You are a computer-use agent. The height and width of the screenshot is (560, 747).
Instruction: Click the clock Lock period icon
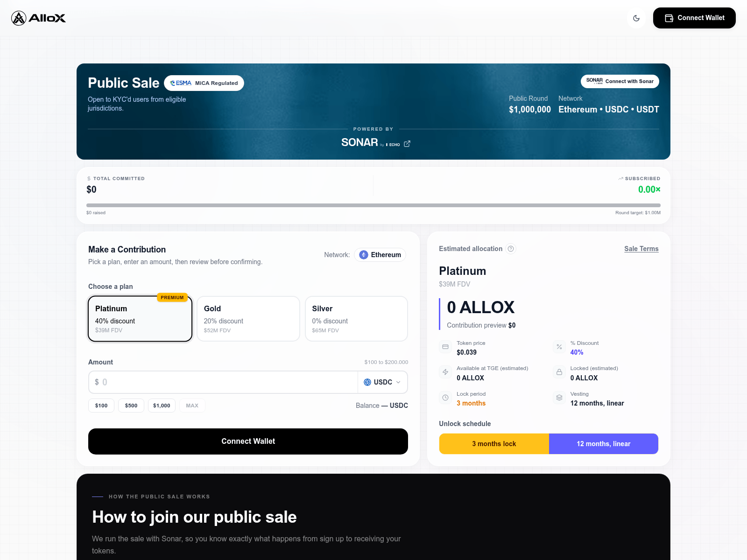click(x=445, y=398)
